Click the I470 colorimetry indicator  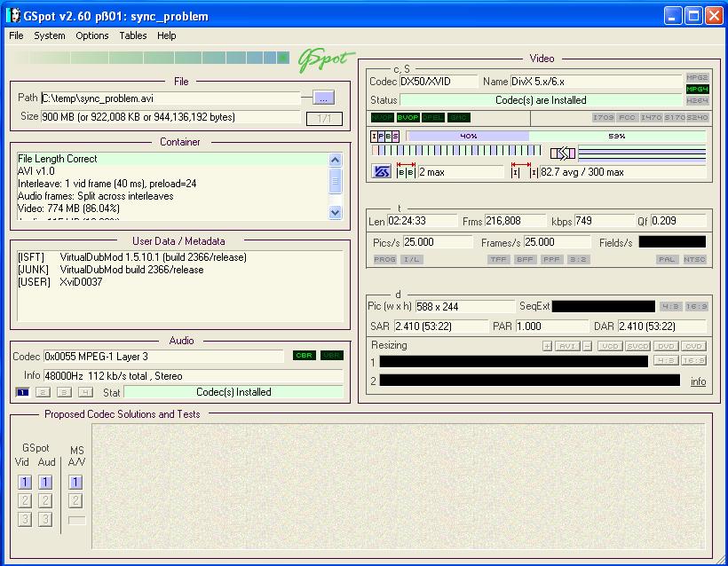(x=651, y=117)
